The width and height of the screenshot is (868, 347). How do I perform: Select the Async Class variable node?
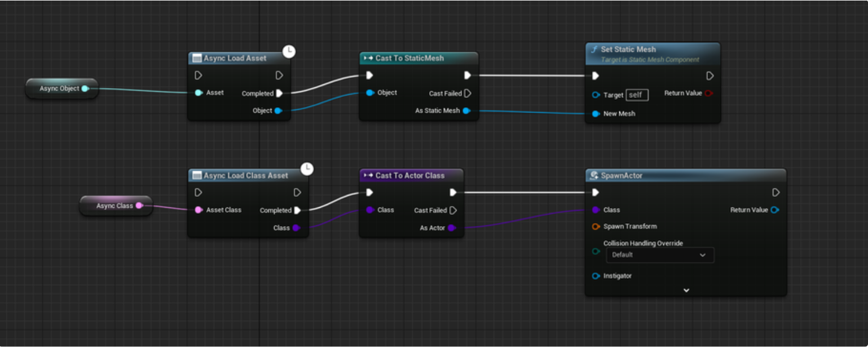114,206
